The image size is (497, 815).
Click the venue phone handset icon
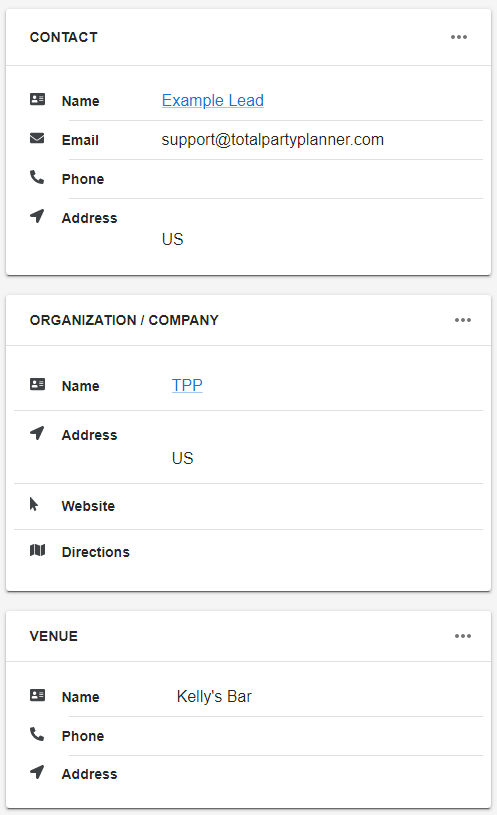click(x=37, y=734)
